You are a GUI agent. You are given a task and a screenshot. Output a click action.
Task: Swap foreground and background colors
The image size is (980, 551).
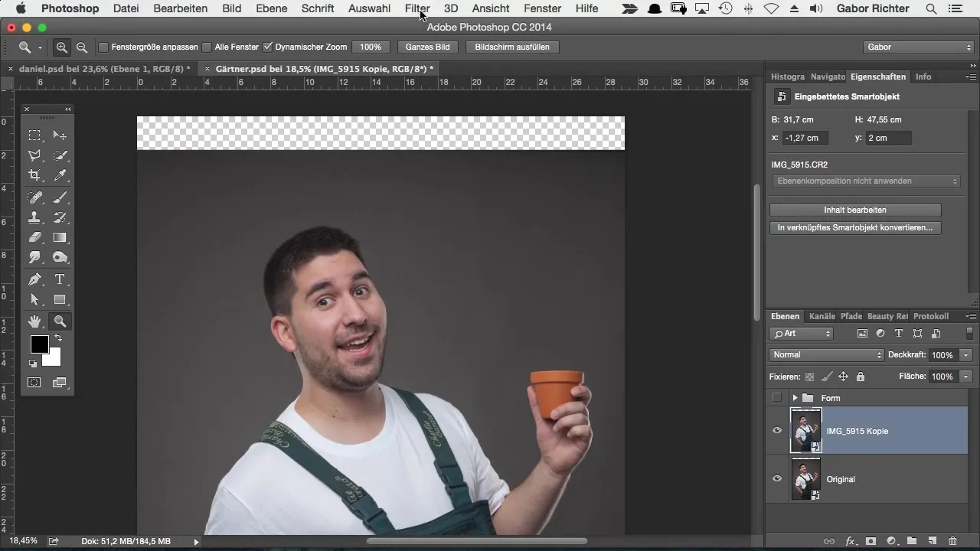point(57,338)
